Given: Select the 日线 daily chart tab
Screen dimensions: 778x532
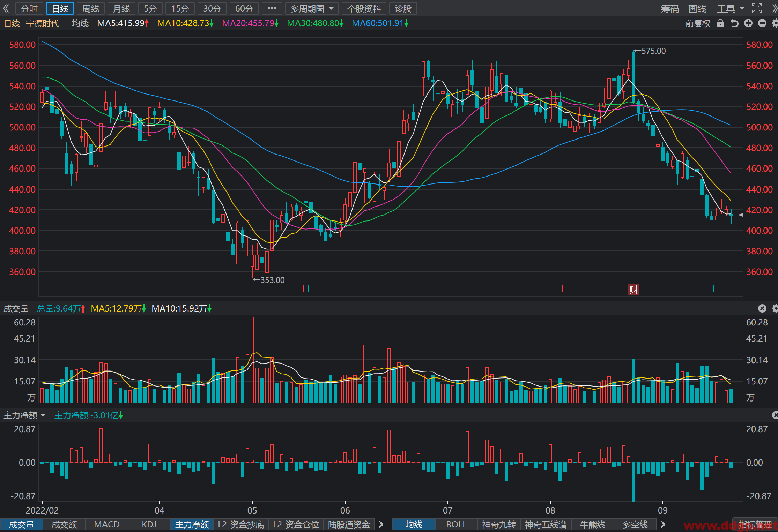Looking at the screenshot, I should point(60,8).
